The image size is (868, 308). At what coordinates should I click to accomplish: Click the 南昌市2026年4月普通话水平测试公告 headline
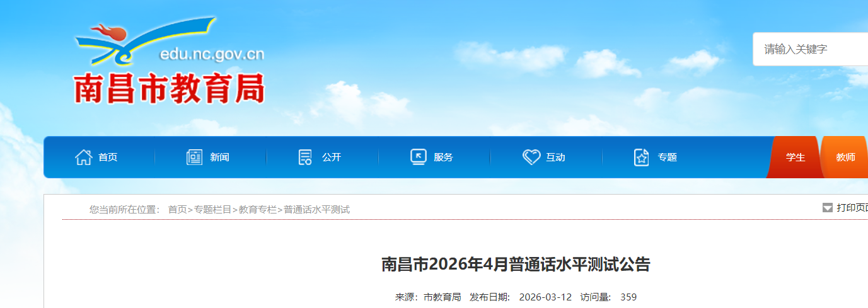point(515,265)
